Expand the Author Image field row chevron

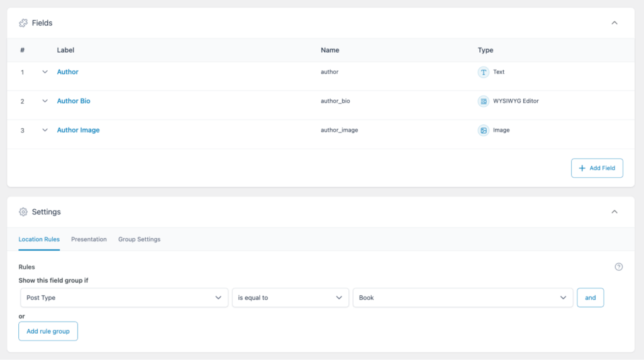point(45,131)
